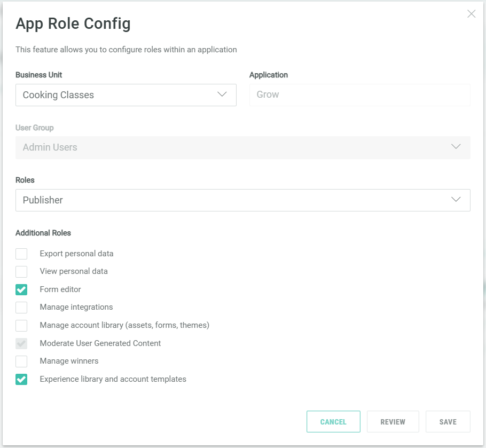Click the chevron arrow in User Group field
Viewport: 486px width, 448px height.
456,147
